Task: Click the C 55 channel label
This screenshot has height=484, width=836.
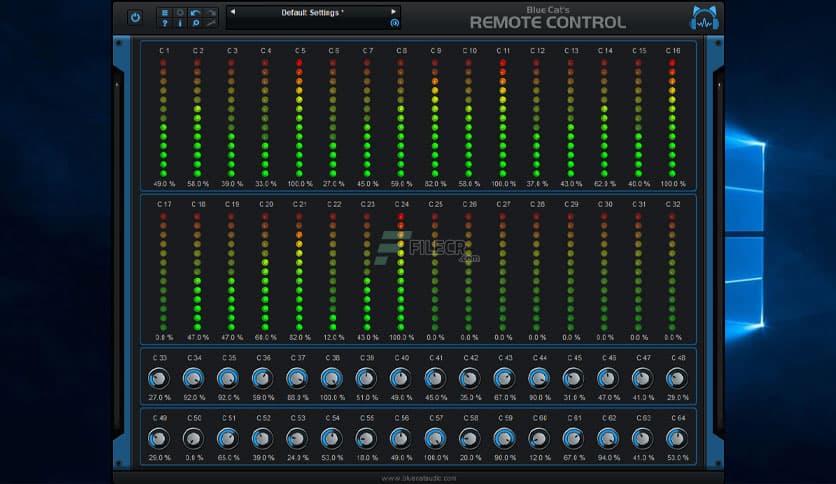Action: (x=367, y=418)
